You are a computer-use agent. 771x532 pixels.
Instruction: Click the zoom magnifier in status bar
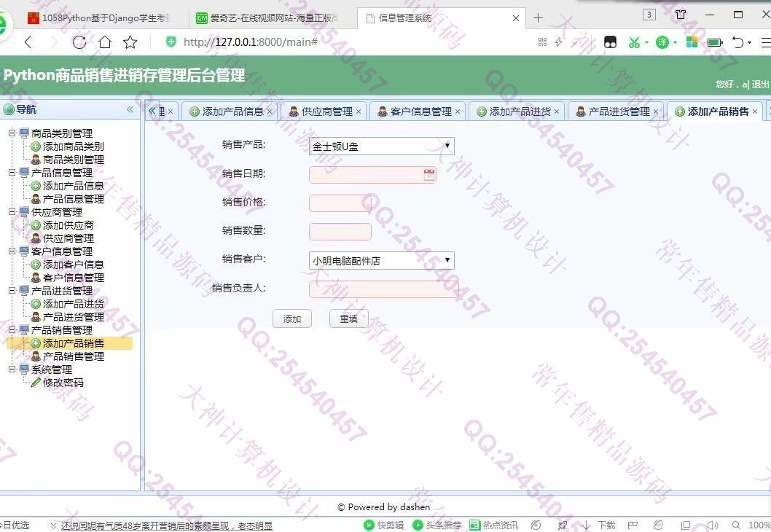point(736,525)
